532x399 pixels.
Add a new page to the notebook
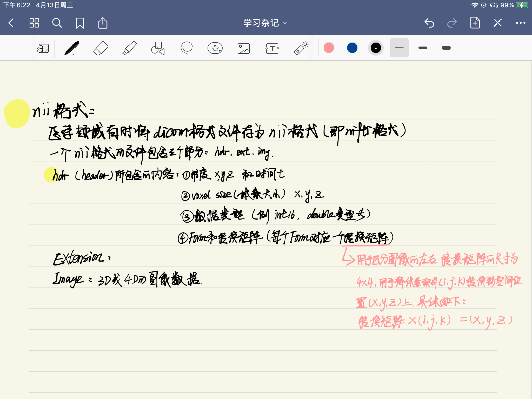(475, 23)
